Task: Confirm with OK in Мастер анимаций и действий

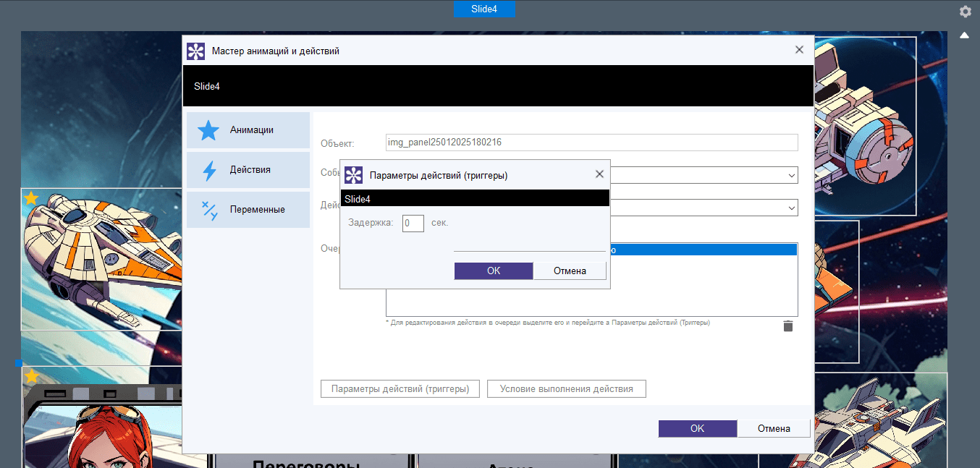Action: click(x=697, y=428)
